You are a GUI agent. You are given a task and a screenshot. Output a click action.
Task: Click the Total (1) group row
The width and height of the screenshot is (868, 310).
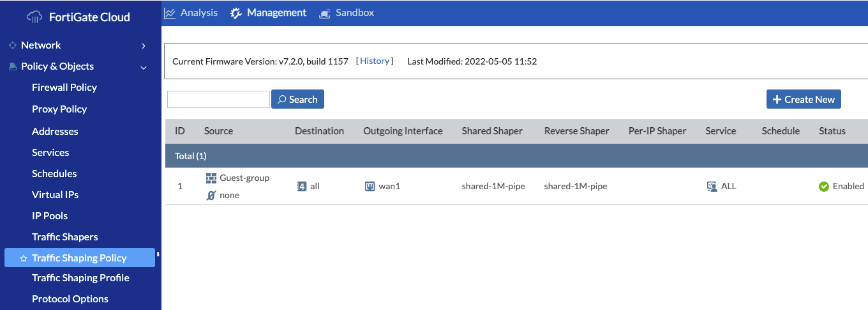click(516, 156)
